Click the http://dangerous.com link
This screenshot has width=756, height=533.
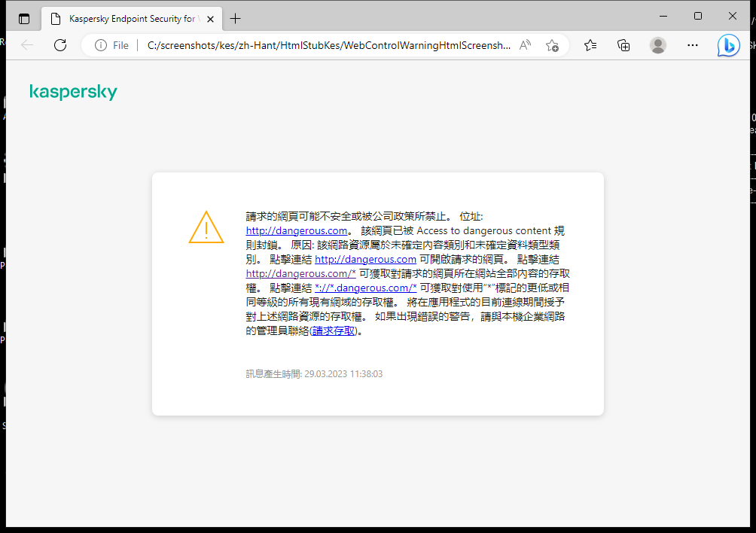coord(297,230)
